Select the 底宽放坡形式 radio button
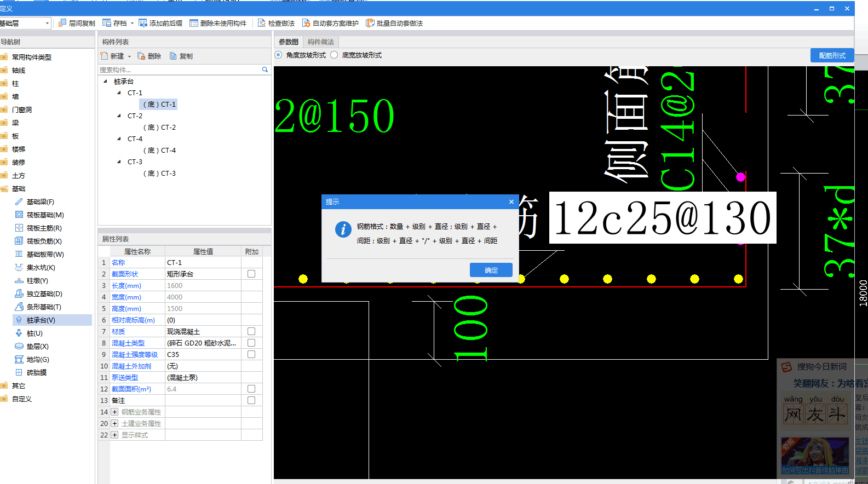 pos(334,55)
